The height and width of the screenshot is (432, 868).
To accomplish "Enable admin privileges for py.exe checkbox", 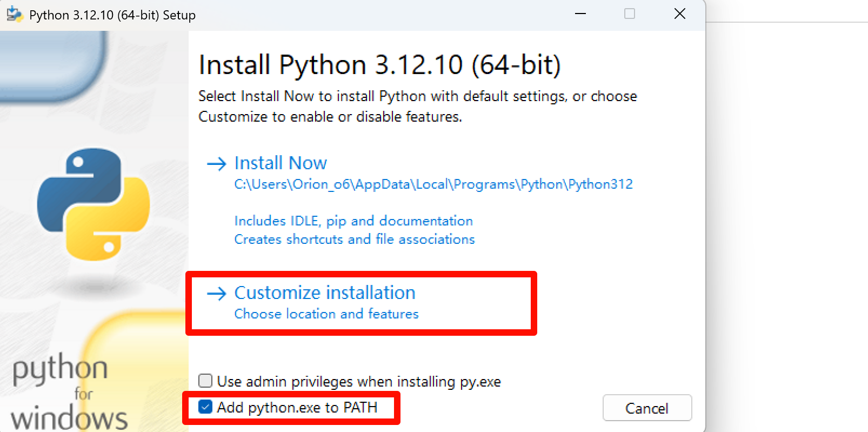I will click(x=205, y=381).
